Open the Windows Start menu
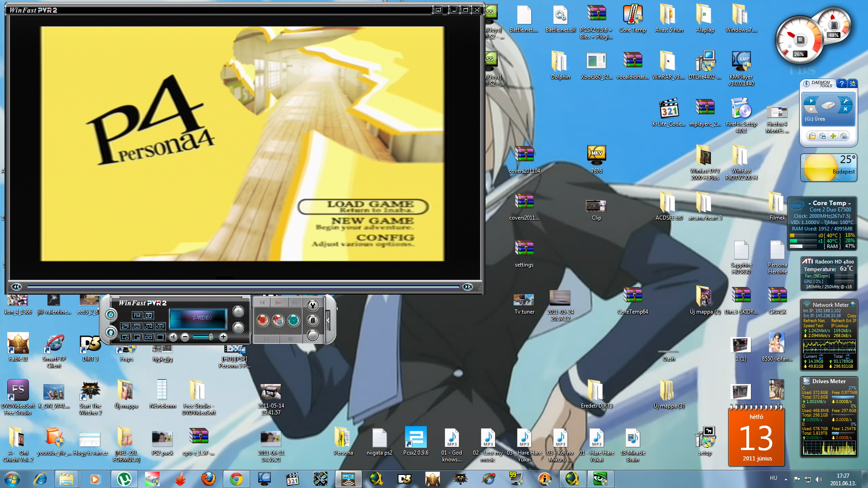 (12, 479)
